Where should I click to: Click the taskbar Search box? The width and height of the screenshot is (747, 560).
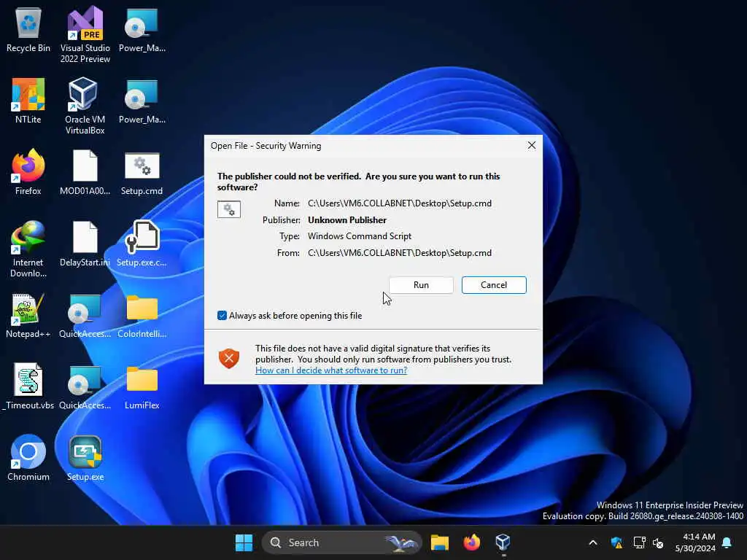(x=341, y=542)
